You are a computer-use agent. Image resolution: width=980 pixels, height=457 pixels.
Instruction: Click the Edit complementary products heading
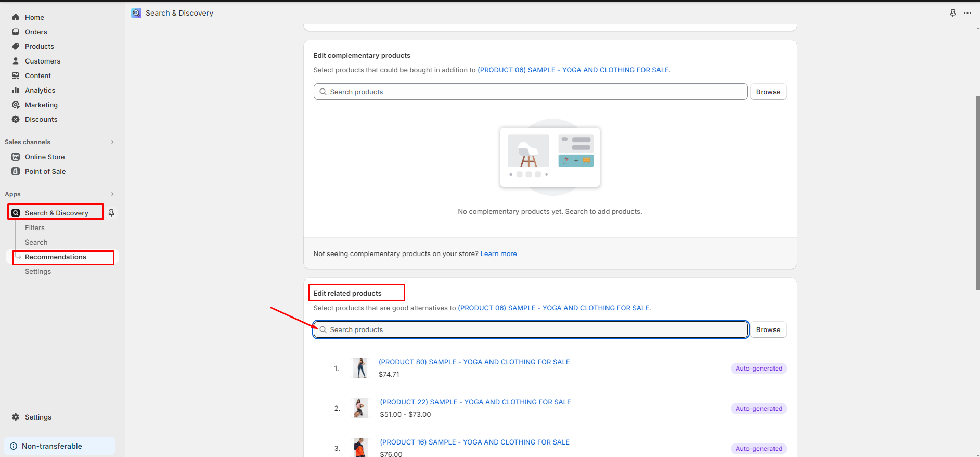pyautogui.click(x=362, y=55)
